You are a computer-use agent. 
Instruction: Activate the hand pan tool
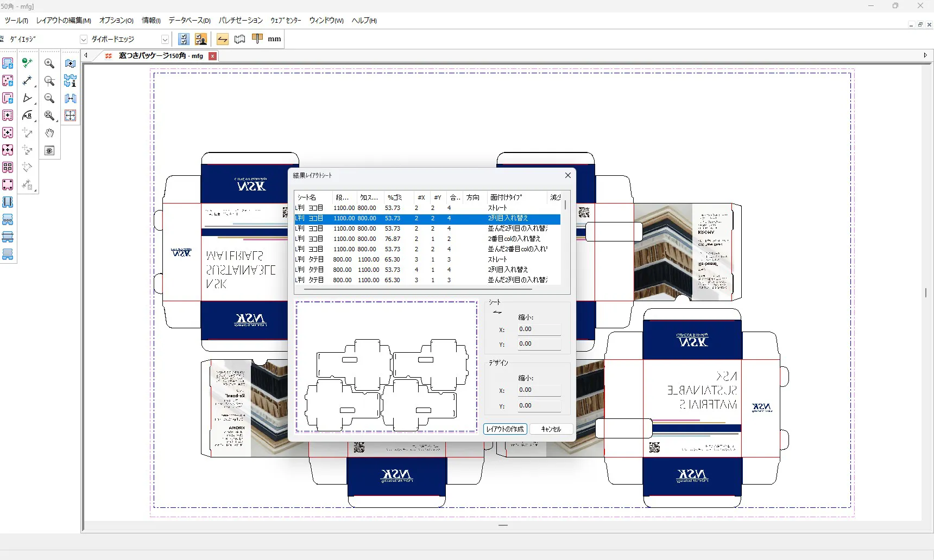click(49, 133)
